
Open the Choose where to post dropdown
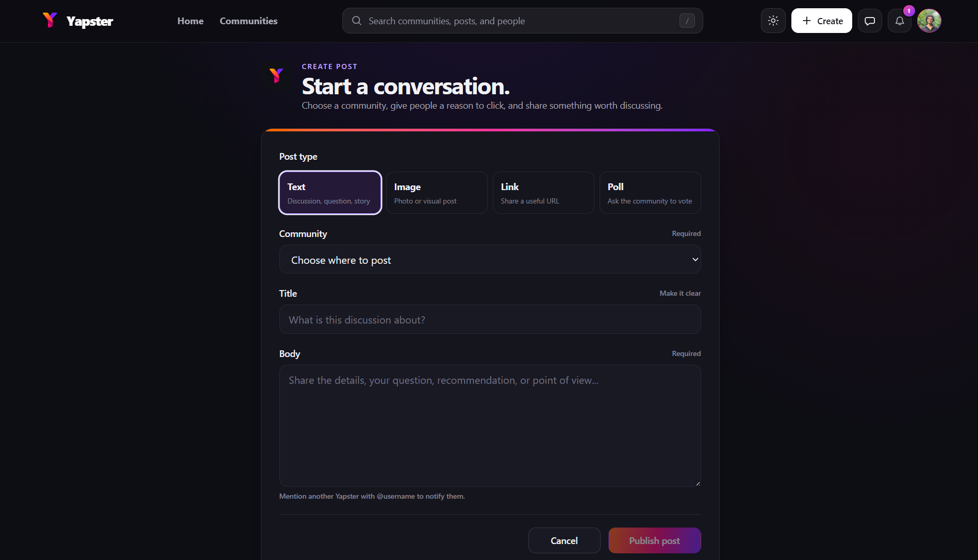[x=490, y=259]
